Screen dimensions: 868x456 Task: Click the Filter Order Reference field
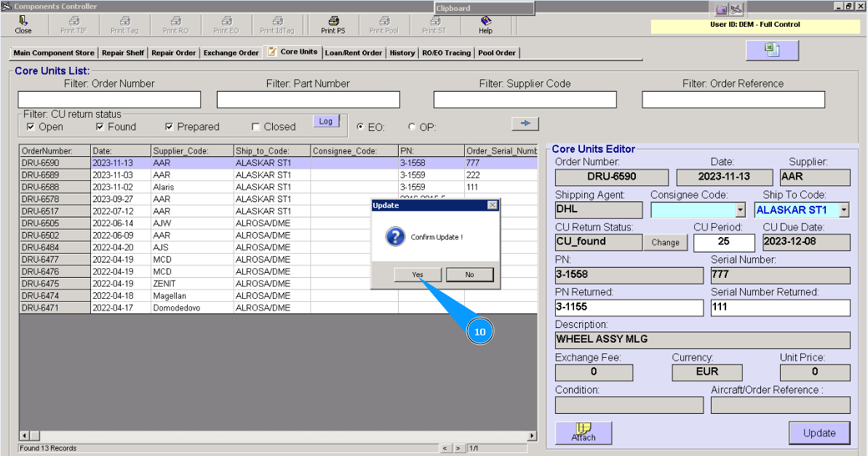click(733, 100)
